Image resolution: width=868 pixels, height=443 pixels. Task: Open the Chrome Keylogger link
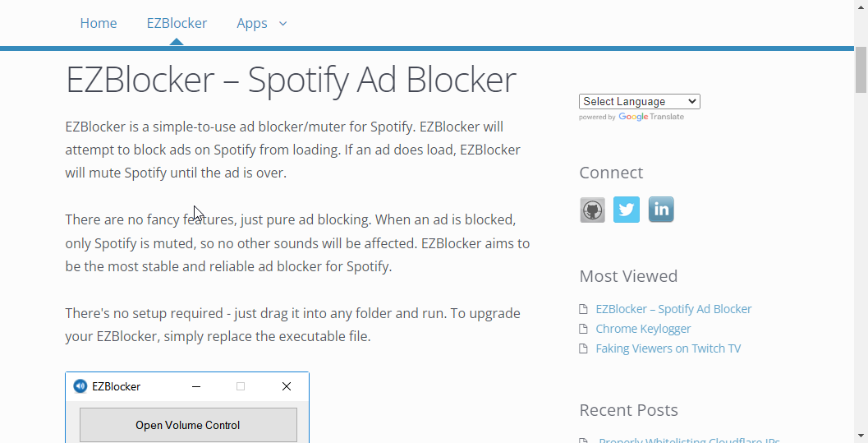(643, 329)
